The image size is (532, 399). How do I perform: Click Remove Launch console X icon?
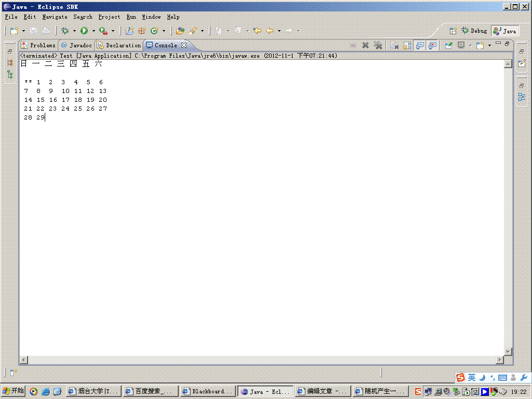(365, 45)
